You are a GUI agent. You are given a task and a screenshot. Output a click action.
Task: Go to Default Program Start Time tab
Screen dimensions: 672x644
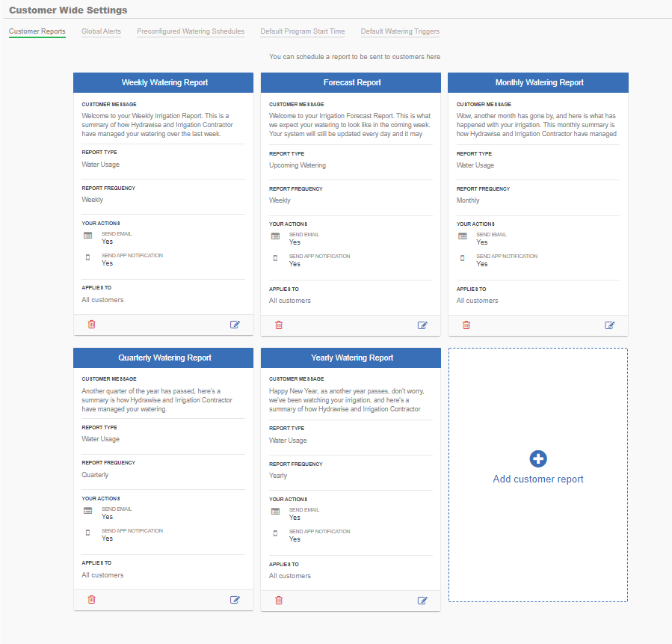303,31
